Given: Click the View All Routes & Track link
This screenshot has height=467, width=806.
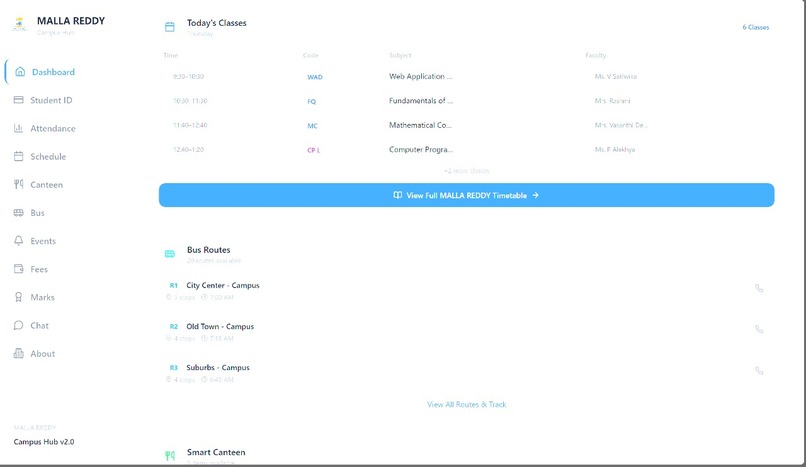Looking at the screenshot, I should point(466,404).
